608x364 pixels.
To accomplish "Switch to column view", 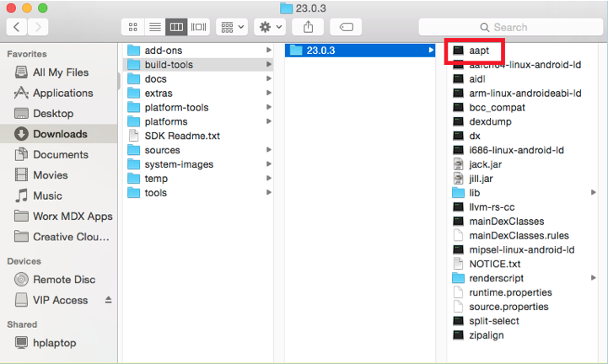I will pyautogui.click(x=176, y=27).
